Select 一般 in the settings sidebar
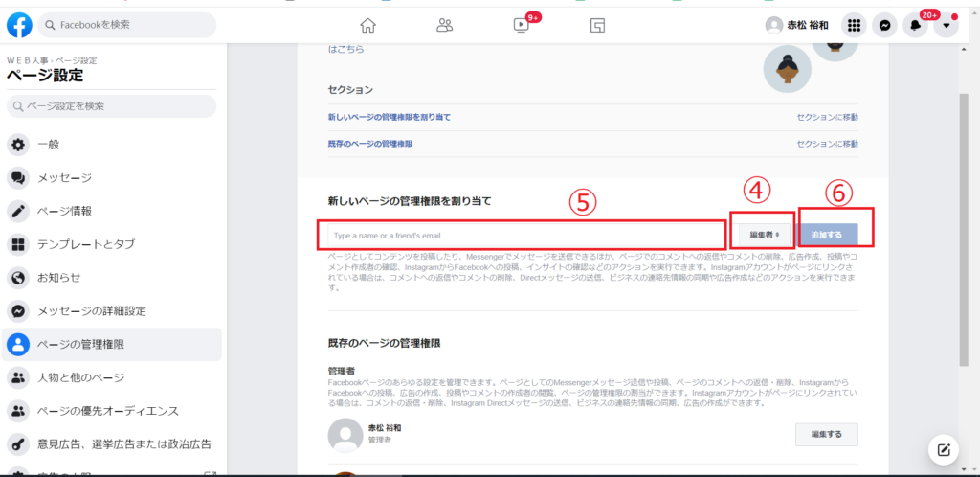 (x=48, y=145)
